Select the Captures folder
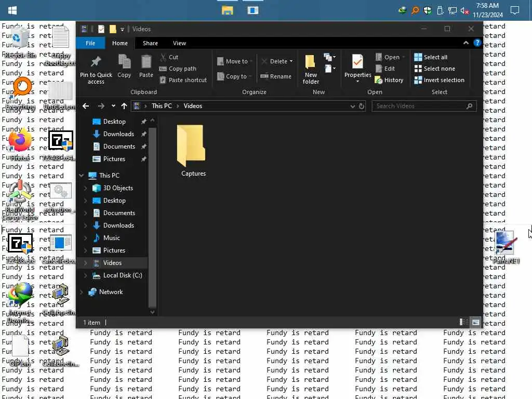The width and height of the screenshot is (532, 399). (193, 151)
